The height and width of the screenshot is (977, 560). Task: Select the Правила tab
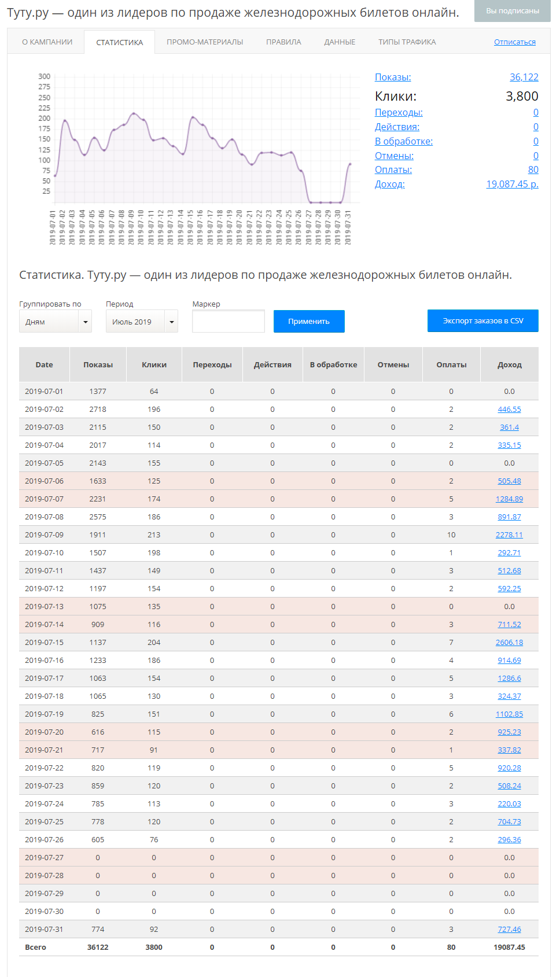pyautogui.click(x=283, y=42)
